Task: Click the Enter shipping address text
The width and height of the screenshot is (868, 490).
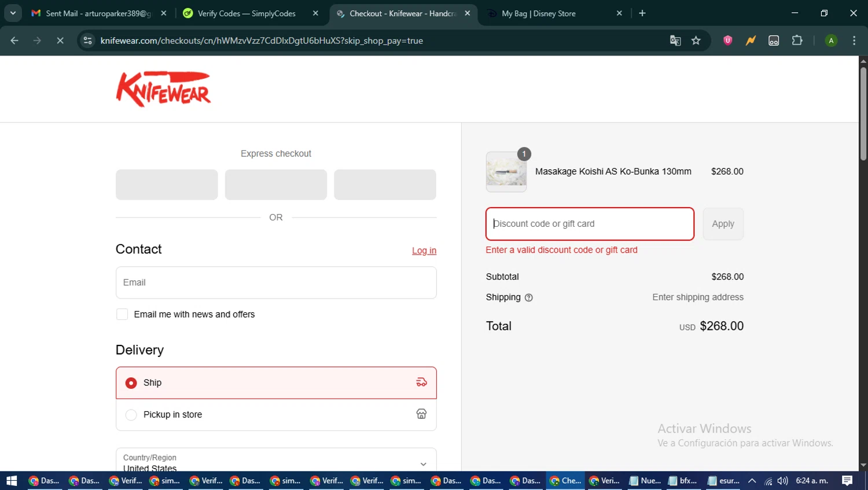Action: click(698, 297)
